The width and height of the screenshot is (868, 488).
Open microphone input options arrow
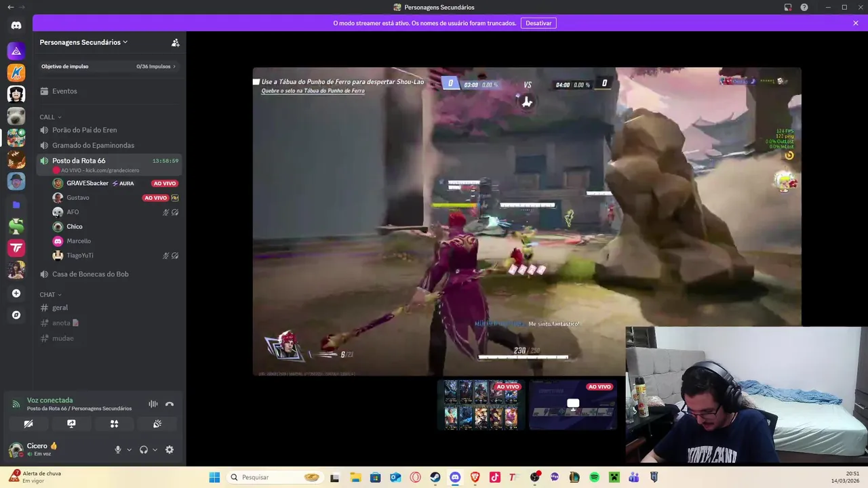tap(129, 449)
